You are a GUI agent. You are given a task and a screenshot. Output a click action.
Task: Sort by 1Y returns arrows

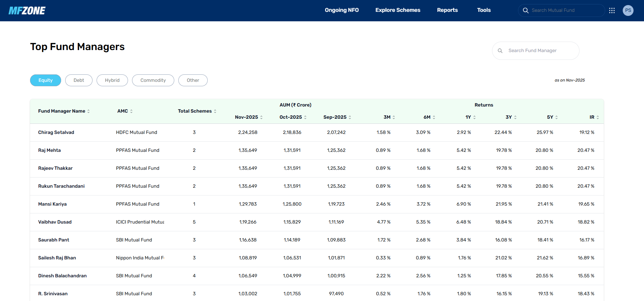pos(474,117)
